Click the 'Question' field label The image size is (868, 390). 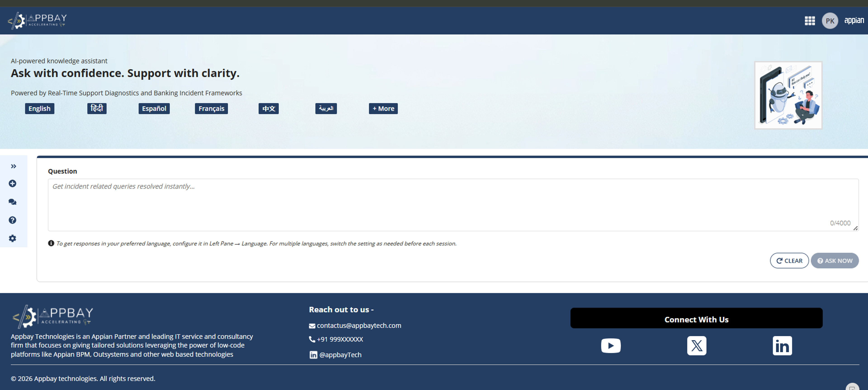(x=62, y=171)
